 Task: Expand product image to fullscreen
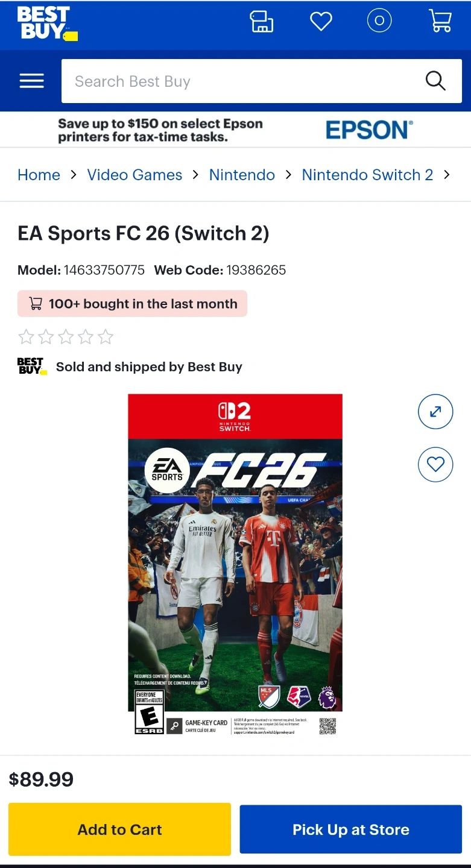click(x=435, y=412)
